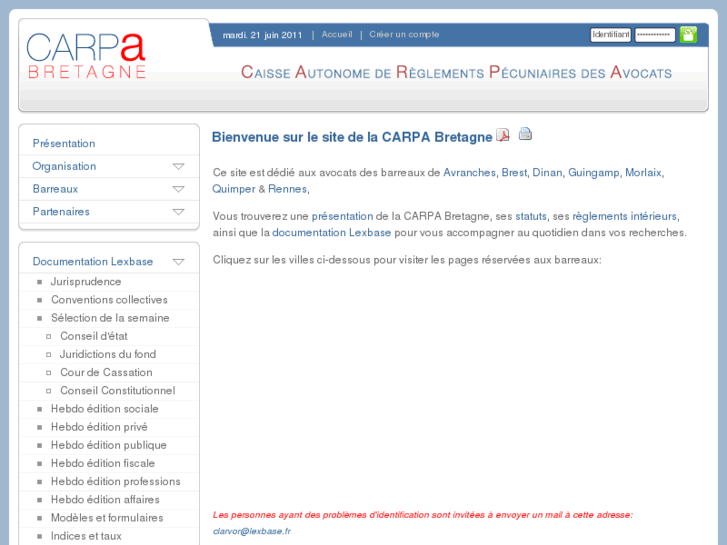Open Documentation Lexbase menu heading
The width and height of the screenshot is (727, 545).
click(93, 262)
